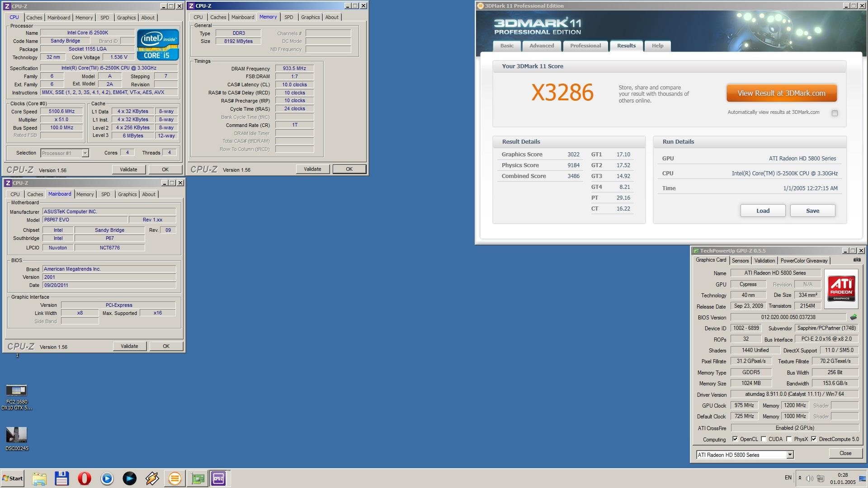Click OK in the CPU-Z Mainboard window

(x=166, y=346)
